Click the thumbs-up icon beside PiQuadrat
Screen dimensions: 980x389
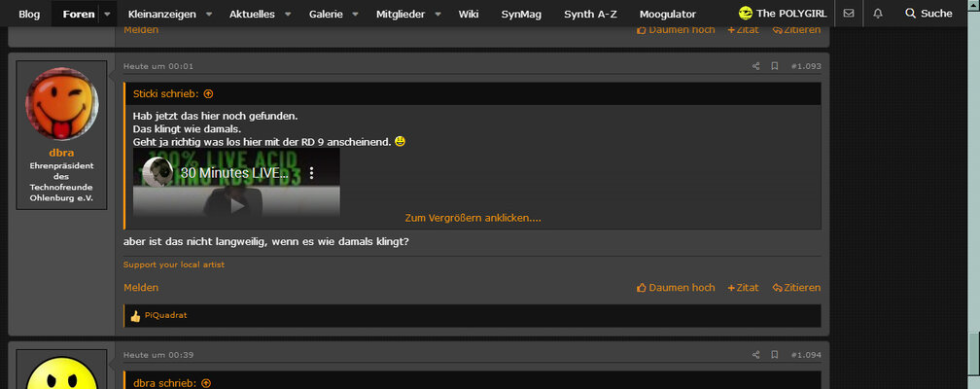point(135,316)
